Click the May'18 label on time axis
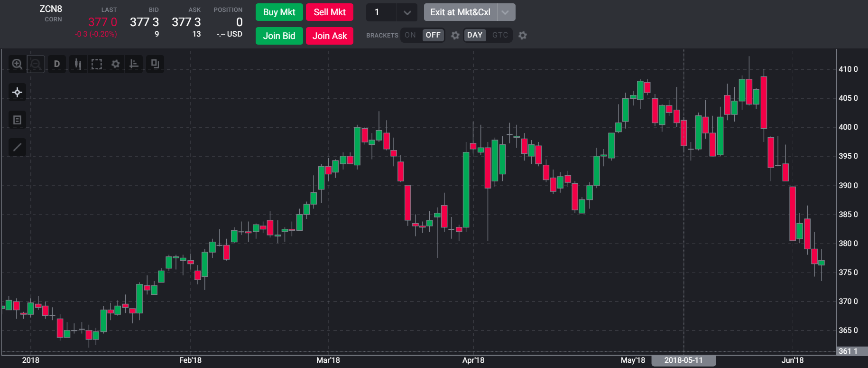The height and width of the screenshot is (368, 868). tap(633, 360)
